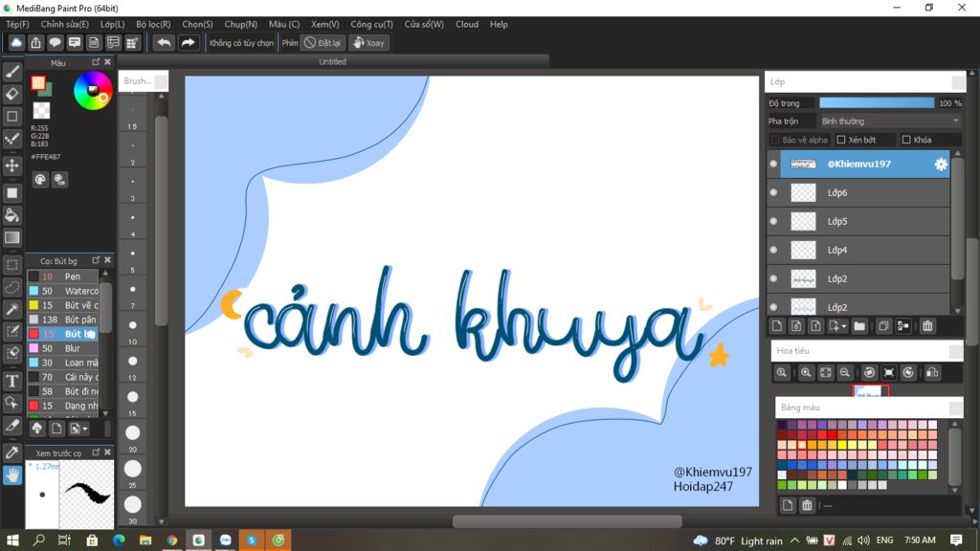Select the Brush tool in left toolbar
This screenshot has height=551, width=980.
[11, 72]
